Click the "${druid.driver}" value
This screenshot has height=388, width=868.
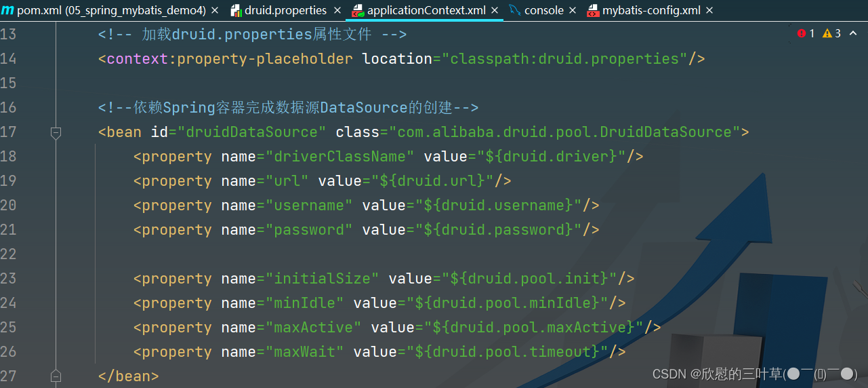click(x=552, y=157)
